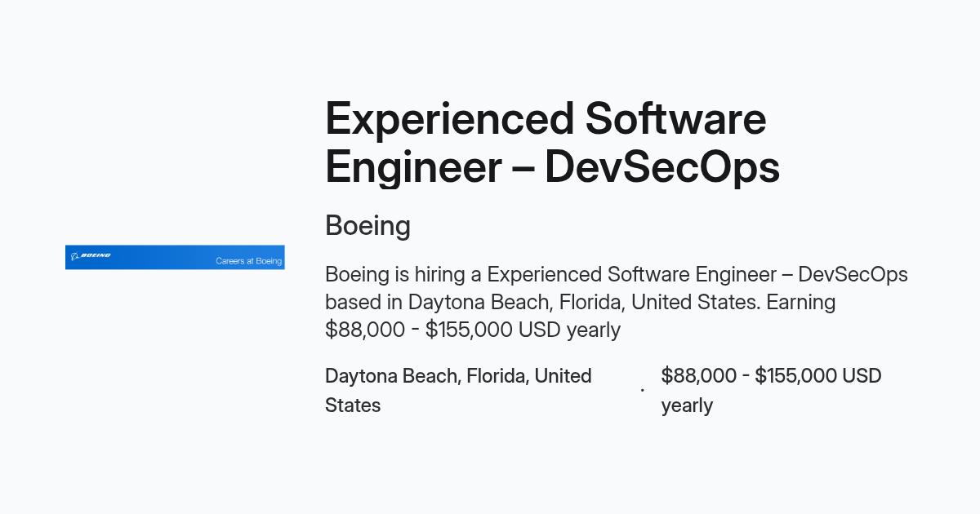
Task: Click the dot separator between location and salary
Action: pyautogui.click(x=642, y=391)
